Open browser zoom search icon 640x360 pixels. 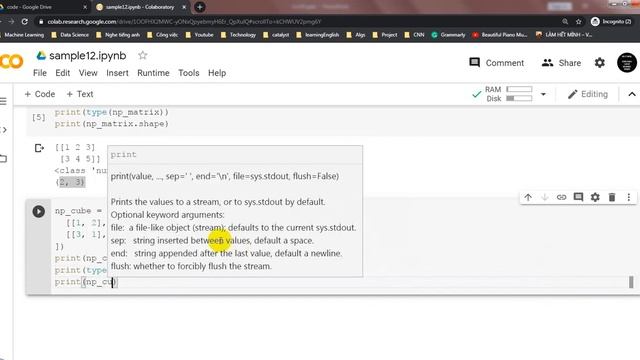point(565,22)
